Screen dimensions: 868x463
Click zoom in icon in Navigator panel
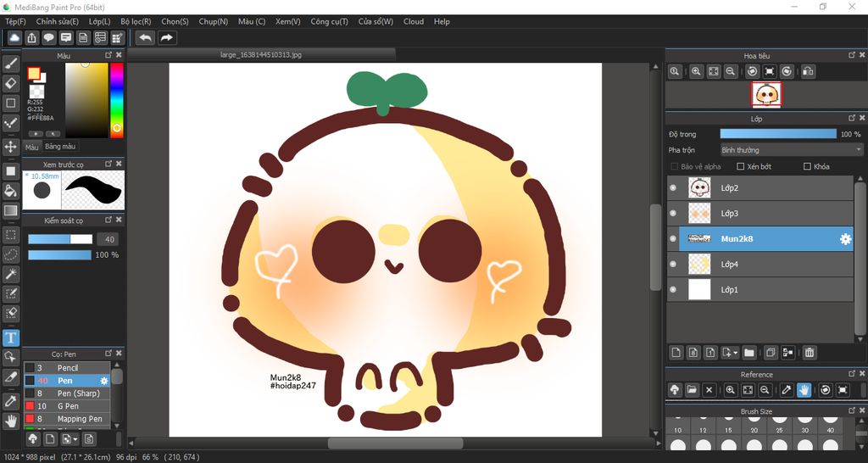tap(697, 71)
